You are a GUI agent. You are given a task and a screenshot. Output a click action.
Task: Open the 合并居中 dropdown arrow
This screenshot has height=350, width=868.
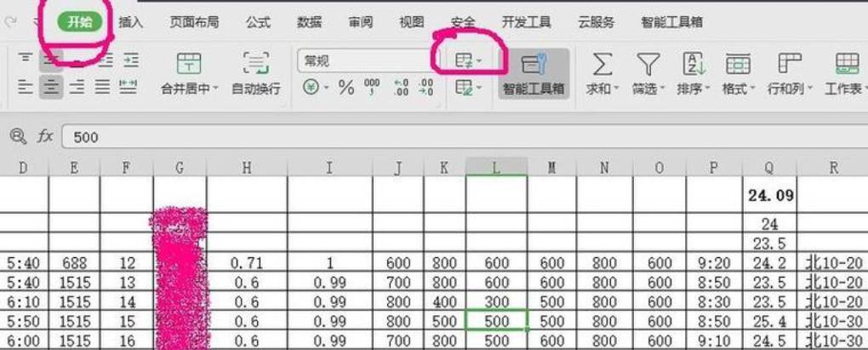[216, 89]
